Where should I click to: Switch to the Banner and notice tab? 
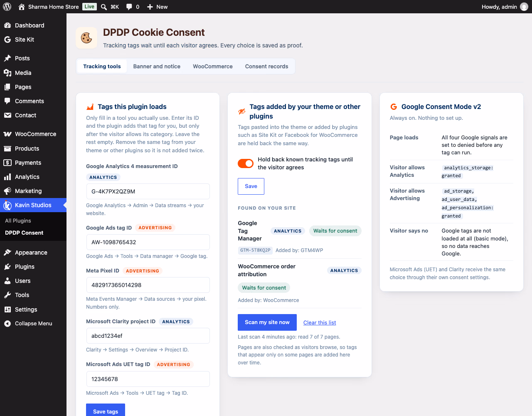[157, 66]
